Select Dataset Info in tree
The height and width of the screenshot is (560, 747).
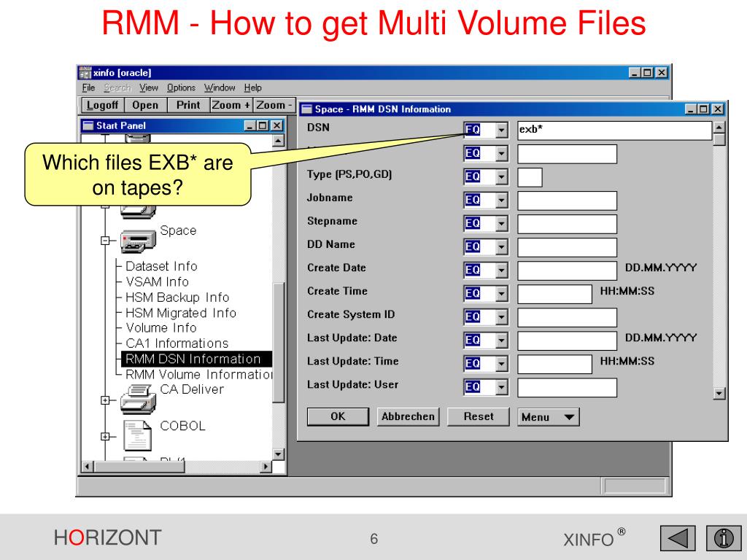coord(161,266)
